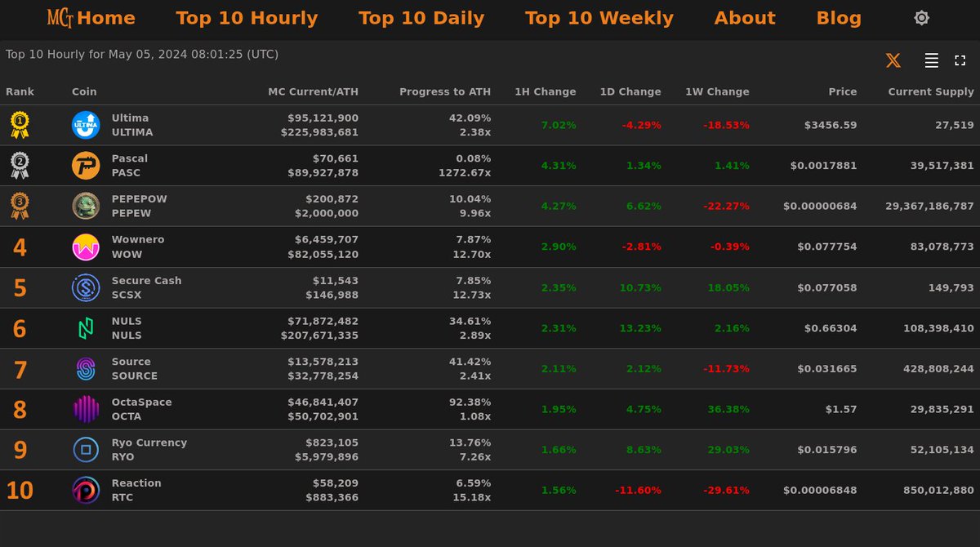
Task: Select the $0.0017881 Pascal price
Action: 824,166
